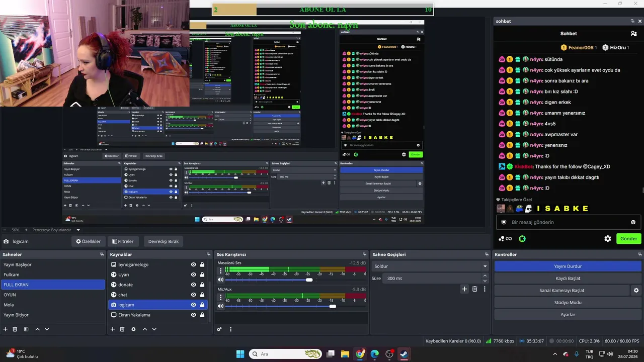Image resolution: width=644 pixels, height=362 pixels.
Task: Click Devredışı Bırak button
Action: 164,241
